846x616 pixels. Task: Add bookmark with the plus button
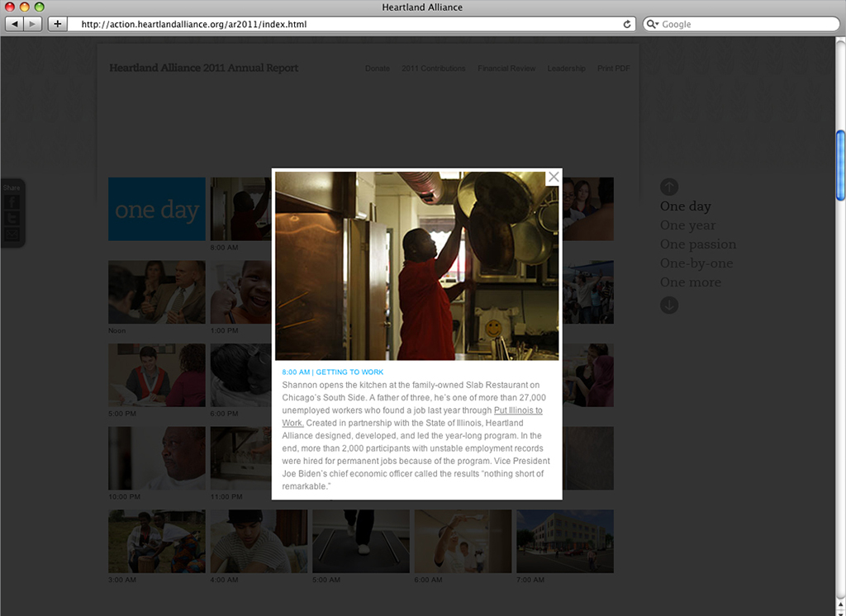click(57, 24)
